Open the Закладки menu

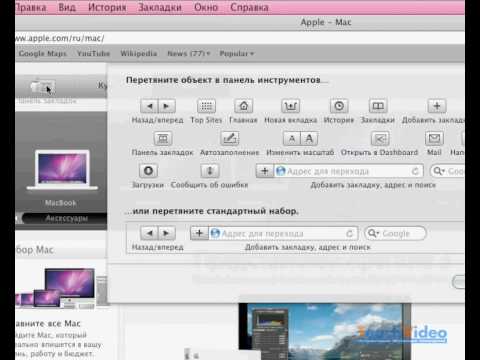[160, 7]
